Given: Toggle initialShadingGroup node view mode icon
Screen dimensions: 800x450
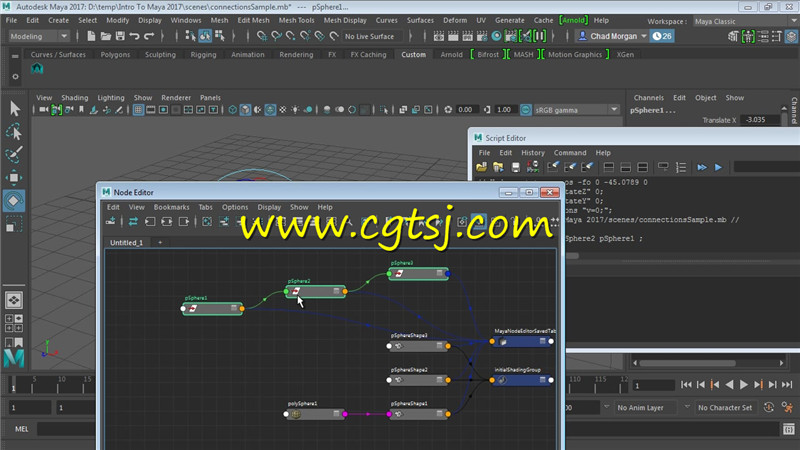Looking at the screenshot, I should (542, 380).
